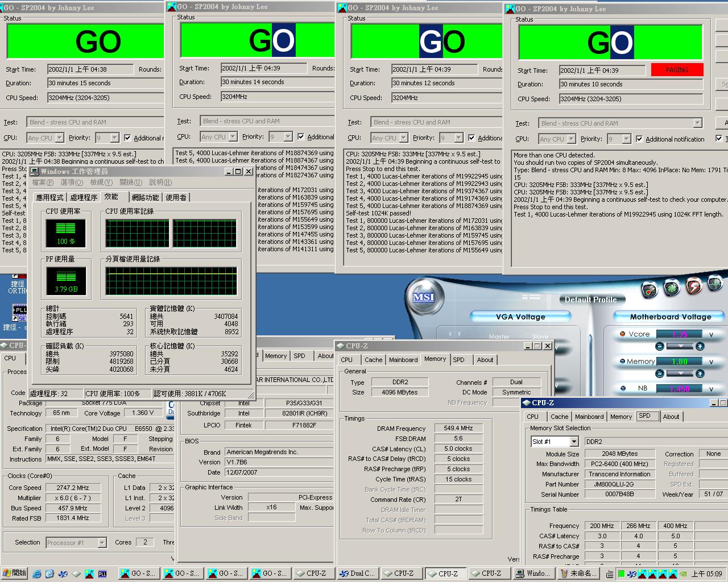
Task: Open Test dropdown in fourth SP2004 window
Action: point(697,123)
